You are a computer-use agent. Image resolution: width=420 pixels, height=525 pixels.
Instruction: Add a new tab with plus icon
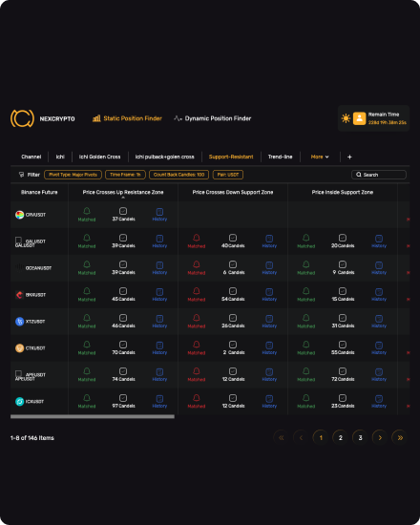tap(349, 157)
